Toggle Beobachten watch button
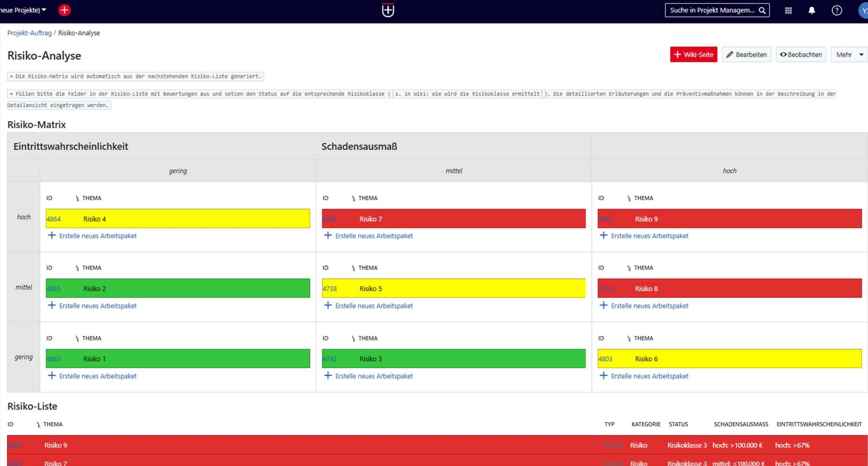The height and width of the screenshot is (466, 868). coord(801,54)
